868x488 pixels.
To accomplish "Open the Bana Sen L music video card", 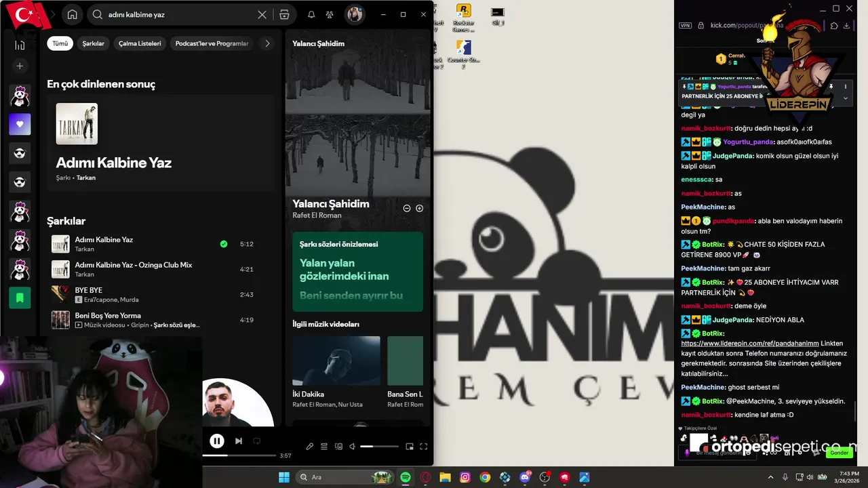I will 405,373.
